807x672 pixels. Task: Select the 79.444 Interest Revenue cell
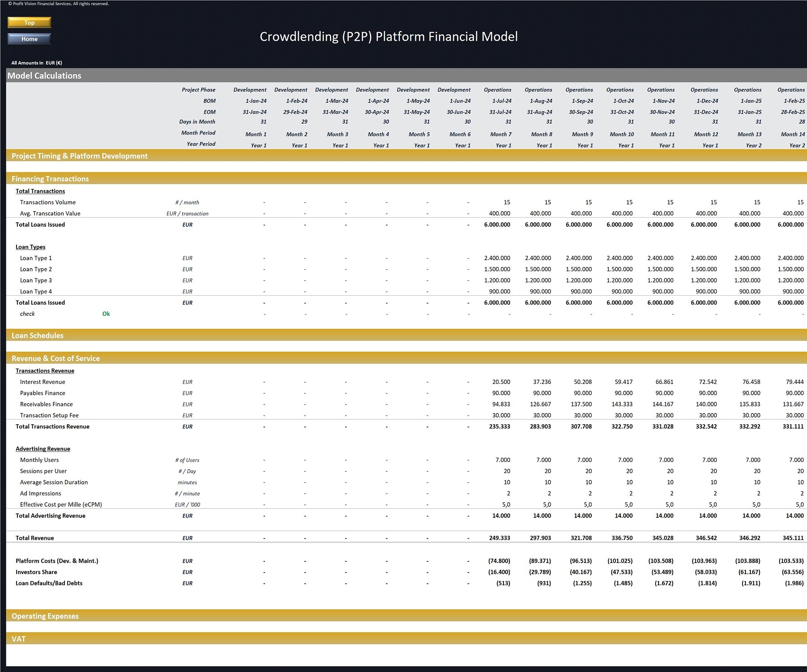tap(795, 382)
